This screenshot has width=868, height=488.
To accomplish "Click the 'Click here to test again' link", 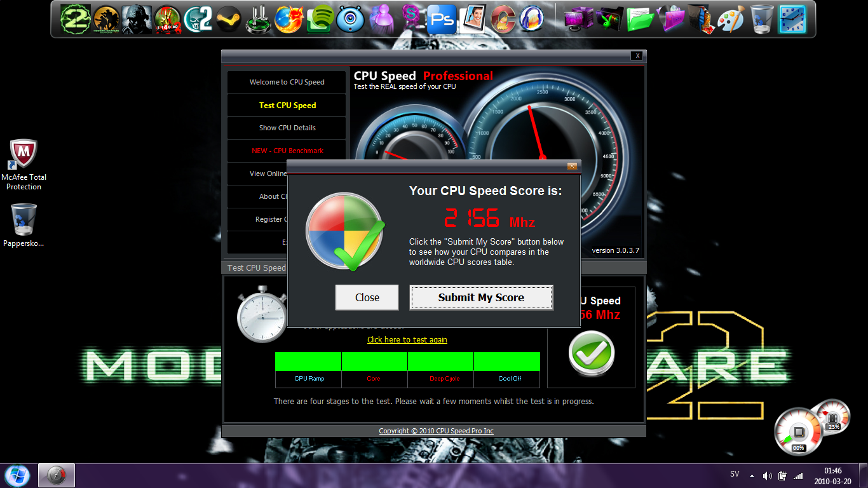I will (407, 340).
